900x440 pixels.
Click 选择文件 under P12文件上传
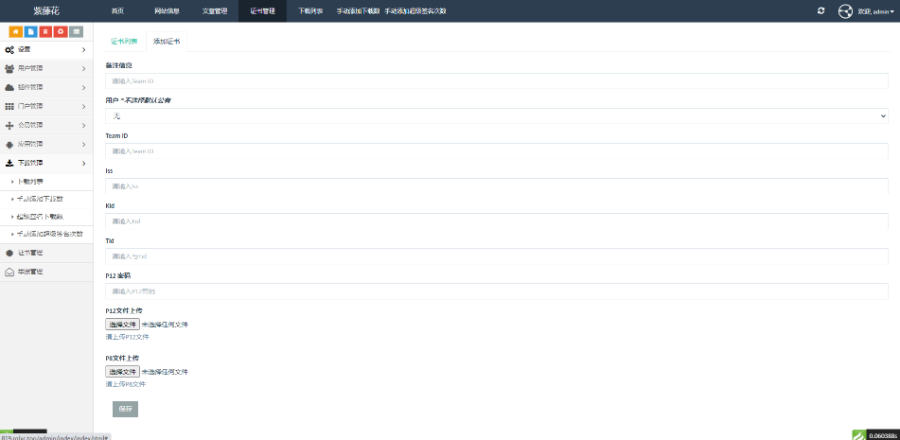123,324
